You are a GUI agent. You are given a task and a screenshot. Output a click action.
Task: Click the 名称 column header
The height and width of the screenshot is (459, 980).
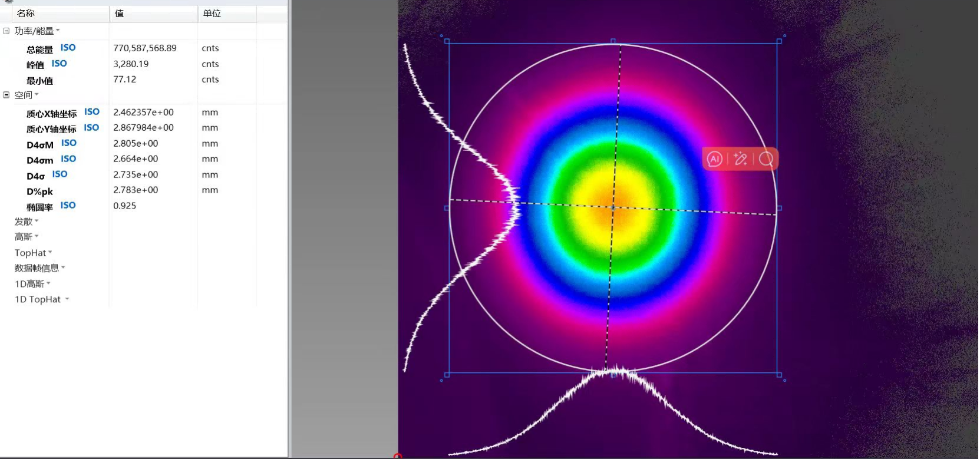tap(26, 13)
